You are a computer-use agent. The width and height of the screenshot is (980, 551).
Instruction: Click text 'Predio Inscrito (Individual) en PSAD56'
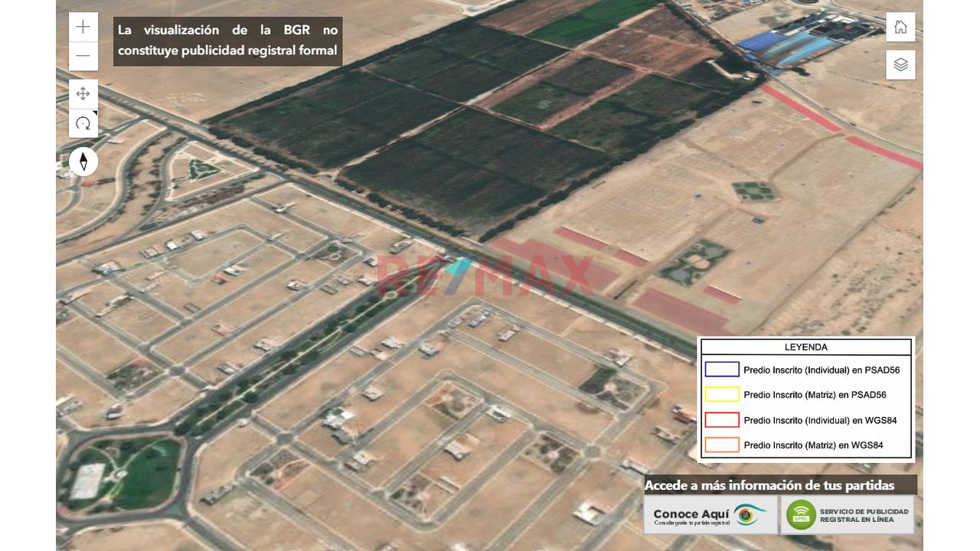[x=822, y=370]
